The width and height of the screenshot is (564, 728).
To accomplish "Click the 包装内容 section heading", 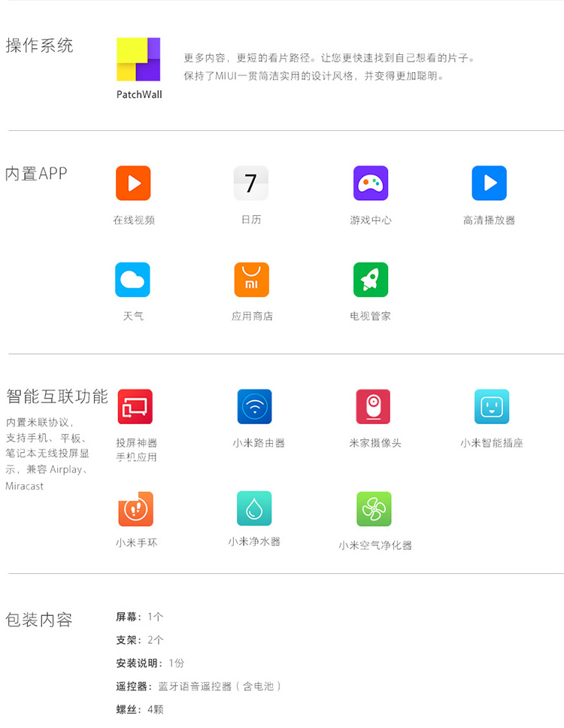I will point(39,620).
